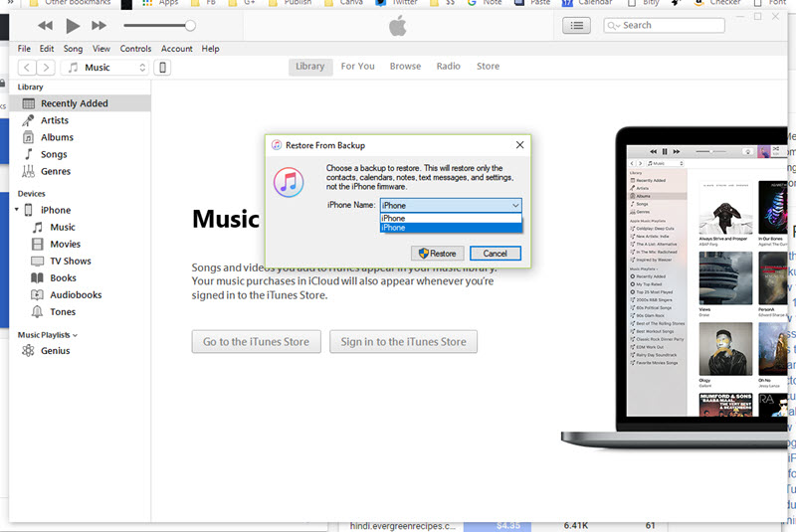
Task: Go back with the left chevron button
Action: pos(27,68)
